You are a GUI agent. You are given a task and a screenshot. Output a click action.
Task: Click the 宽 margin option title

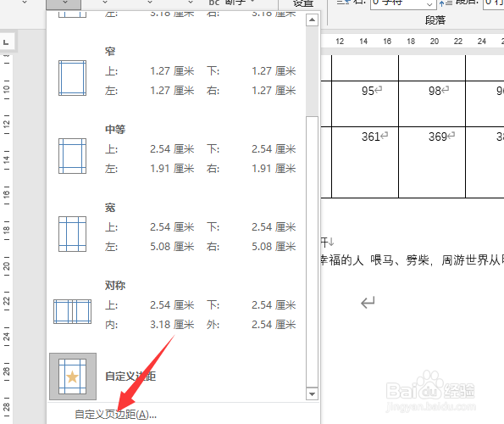point(110,208)
